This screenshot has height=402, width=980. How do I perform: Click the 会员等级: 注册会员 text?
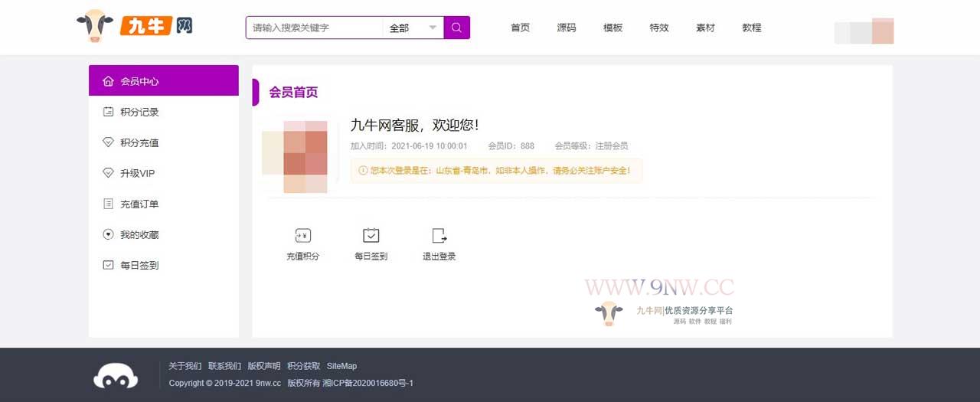pyautogui.click(x=591, y=145)
